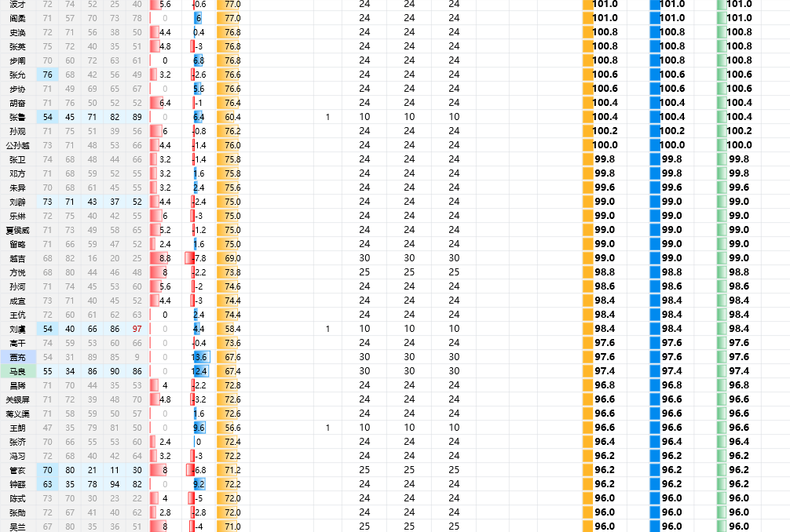Click 60.4 orange-bar cell in 张鲁's row
This screenshot has width=790, height=532.
tap(233, 117)
